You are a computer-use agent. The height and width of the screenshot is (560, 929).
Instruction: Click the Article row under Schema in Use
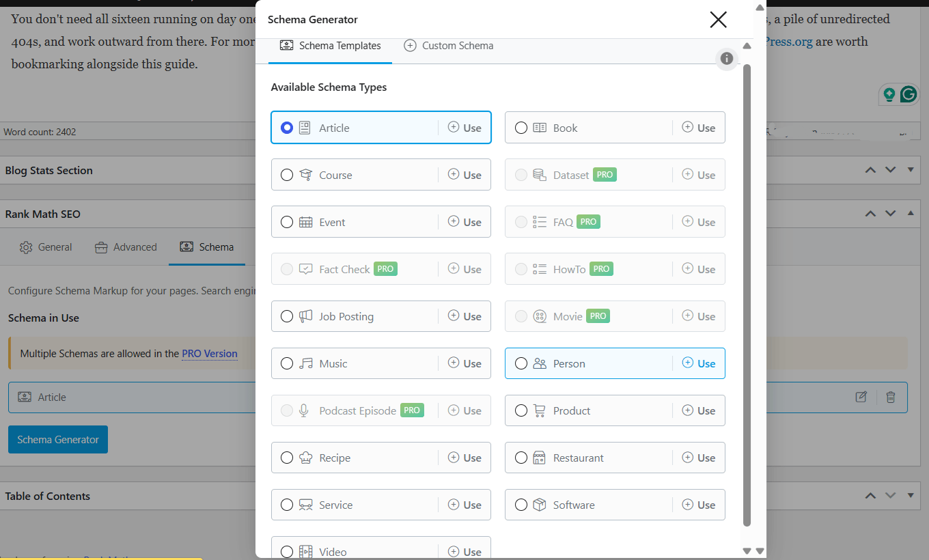[x=458, y=397]
